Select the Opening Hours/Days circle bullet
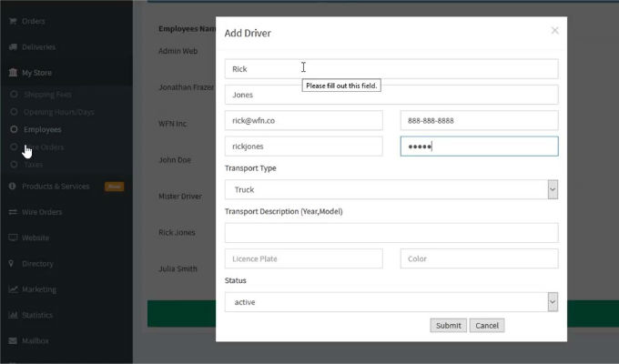 14,112
